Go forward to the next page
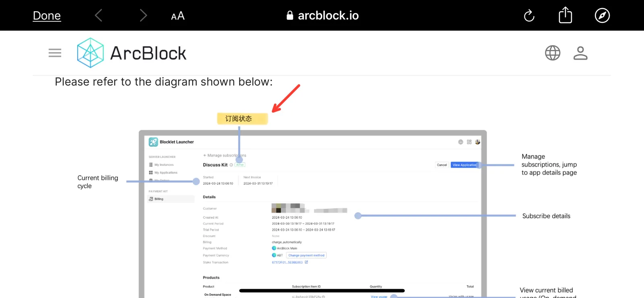Image resolution: width=644 pixels, height=298 pixels. click(143, 16)
